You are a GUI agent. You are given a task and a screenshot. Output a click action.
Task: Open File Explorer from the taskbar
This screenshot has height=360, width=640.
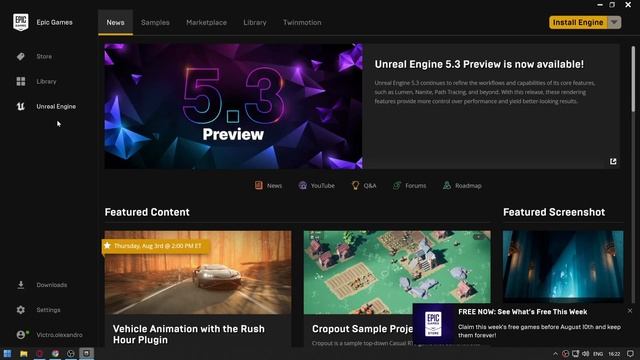pos(24,353)
